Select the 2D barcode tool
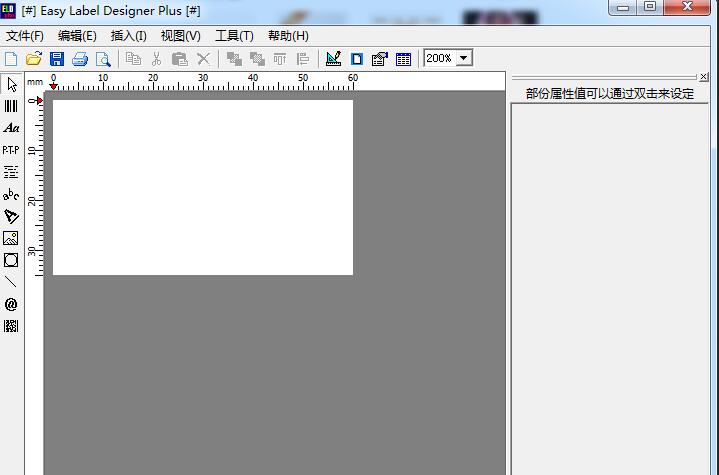The width and height of the screenshot is (719, 475). click(11, 326)
